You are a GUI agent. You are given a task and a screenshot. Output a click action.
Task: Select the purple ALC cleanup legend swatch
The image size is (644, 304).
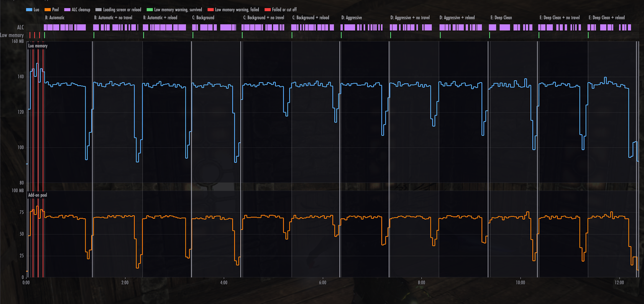[x=67, y=10]
